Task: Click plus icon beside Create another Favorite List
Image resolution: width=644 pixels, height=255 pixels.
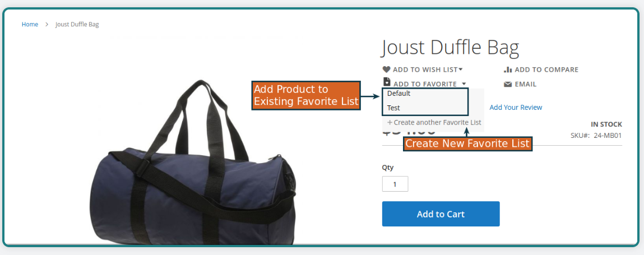Action: point(390,122)
